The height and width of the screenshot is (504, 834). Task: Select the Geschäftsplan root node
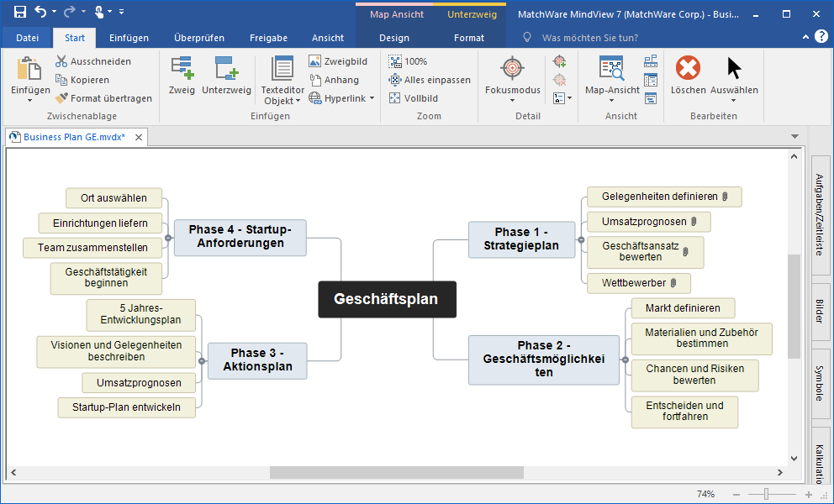point(387,299)
